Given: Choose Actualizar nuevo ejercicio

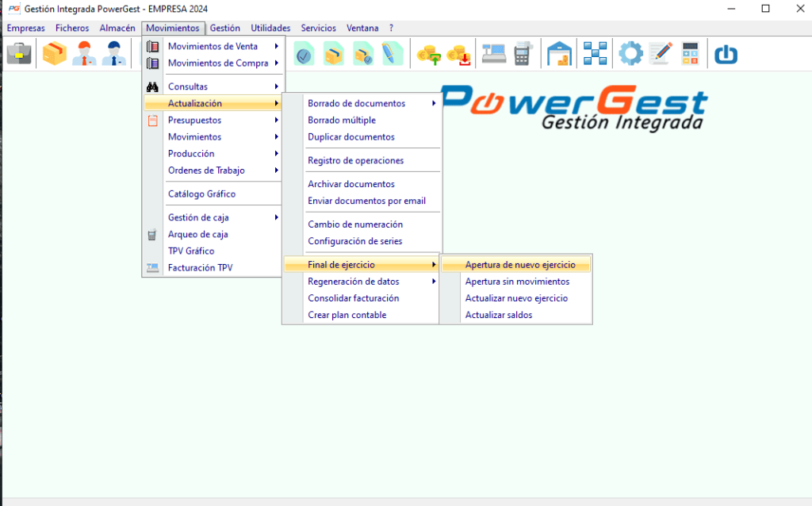Looking at the screenshot, I should click(515, 297).
